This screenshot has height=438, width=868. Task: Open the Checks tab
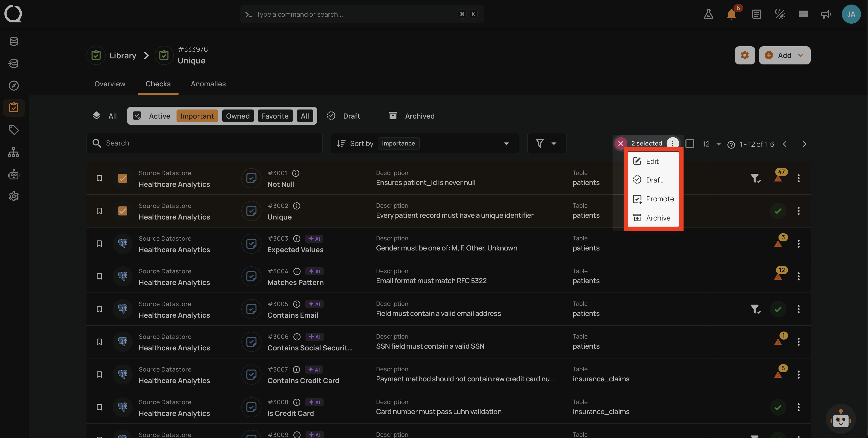[x=158, y=84]
